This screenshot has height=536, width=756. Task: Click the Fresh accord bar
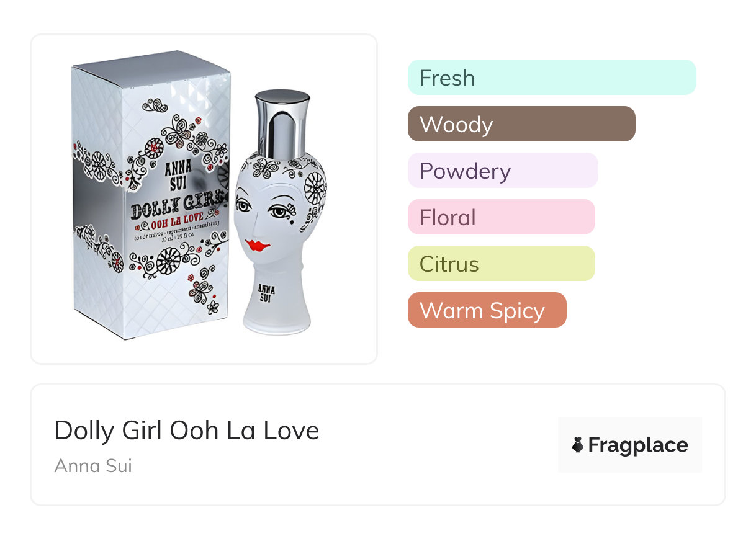pyautogui.click(x=551, y=78)
